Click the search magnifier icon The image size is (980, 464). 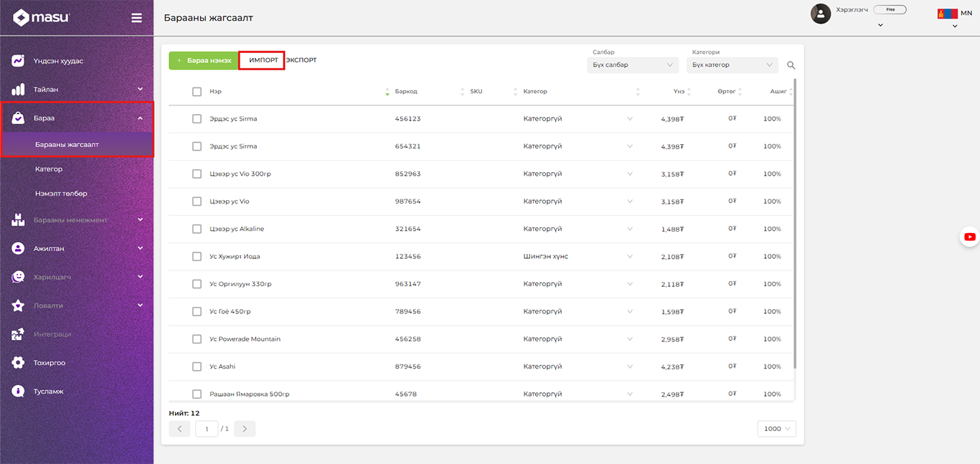click(791, 65)
